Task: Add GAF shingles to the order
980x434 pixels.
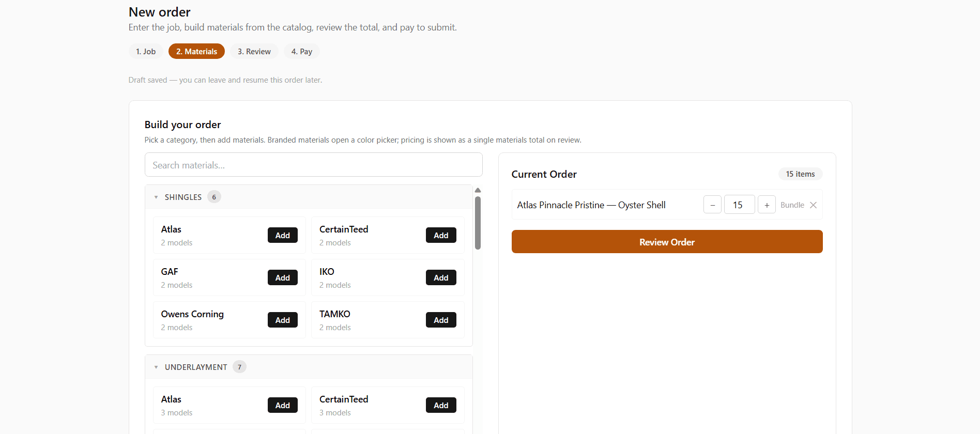Action: [x=282, y=277]
